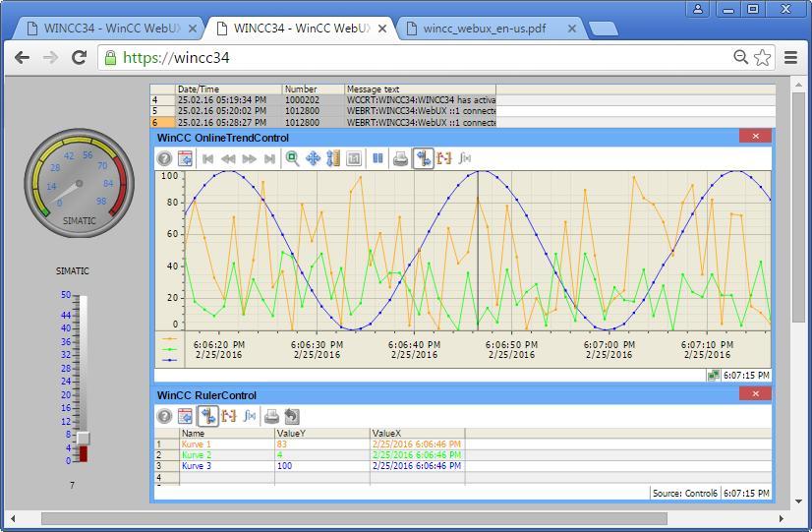Go to previous data record in trend
The height and width of the screenshot is (532, 812).
228,158
